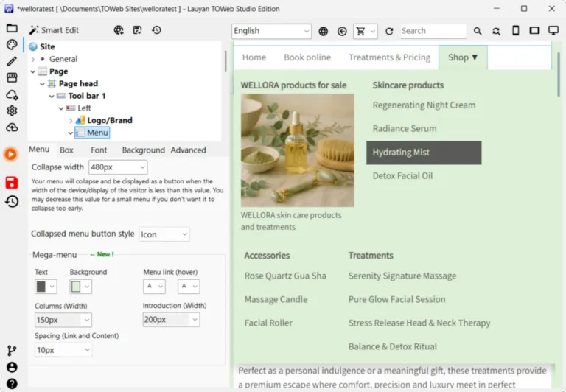Switch to the Background tab

coord(143,150)
